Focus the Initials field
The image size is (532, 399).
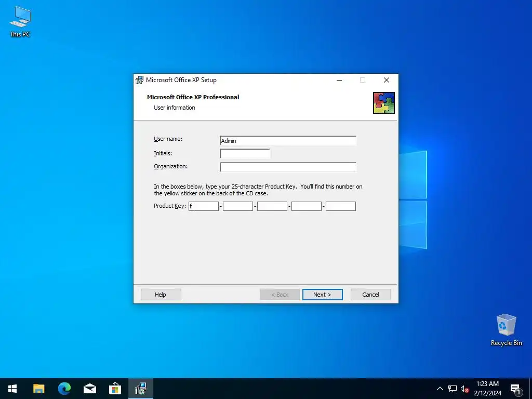click(x=245, y=154)
